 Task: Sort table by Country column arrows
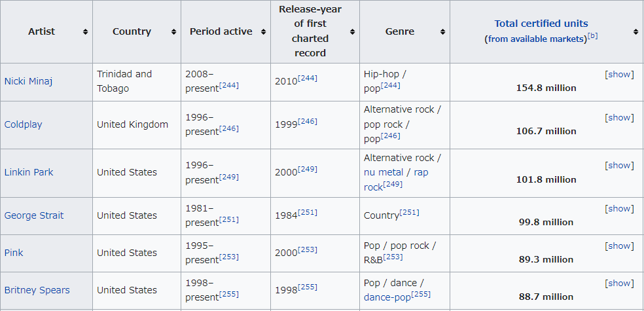click(x=173, y=32)
